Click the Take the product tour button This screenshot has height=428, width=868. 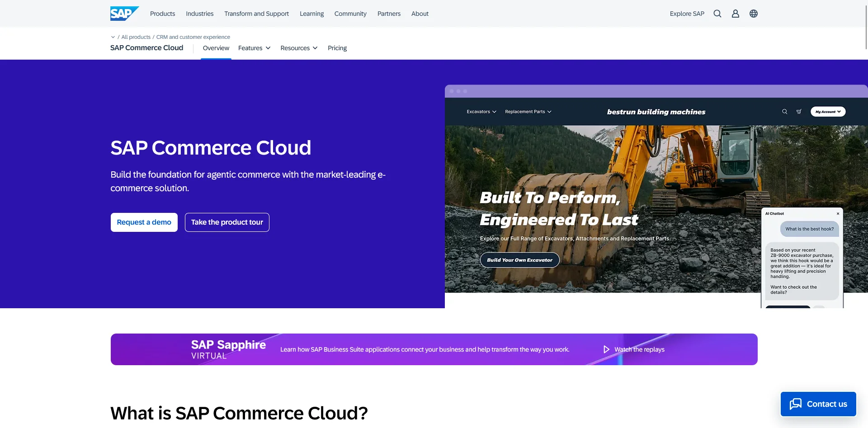(x=227, y=222)
